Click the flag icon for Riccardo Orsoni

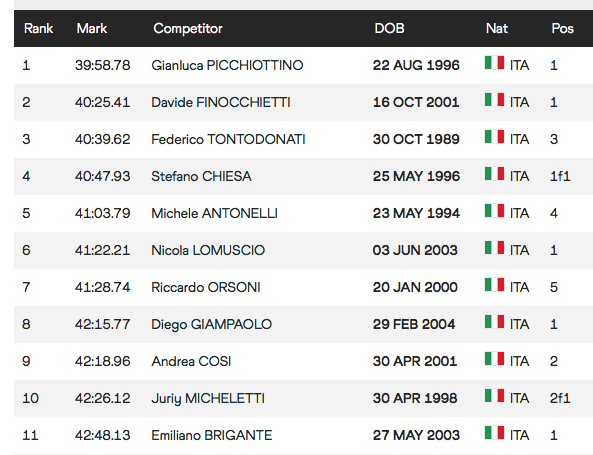click(494, 285)
